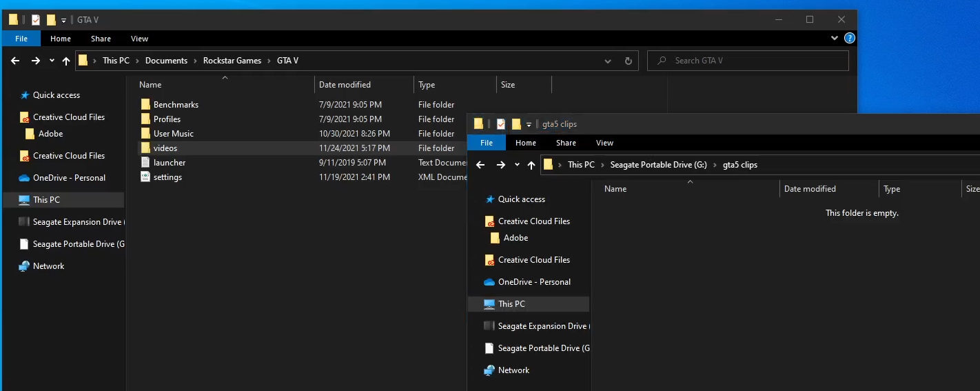980x391 pixels.
Task: Click the Forward arrow in gta5 clips window
Action: [x=501, y=165]
